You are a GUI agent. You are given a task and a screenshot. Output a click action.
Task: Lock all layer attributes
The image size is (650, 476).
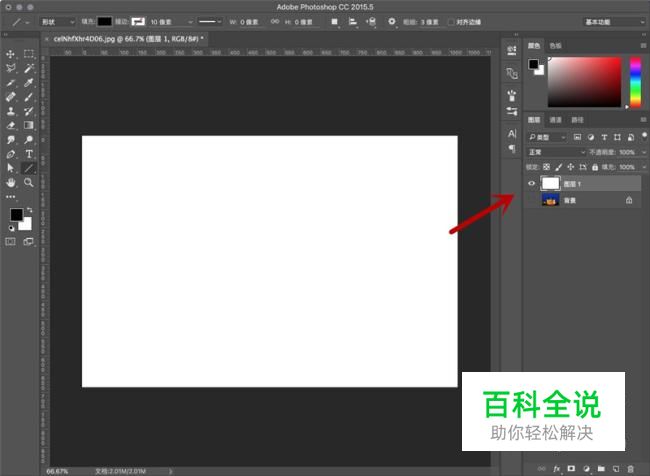595,167
